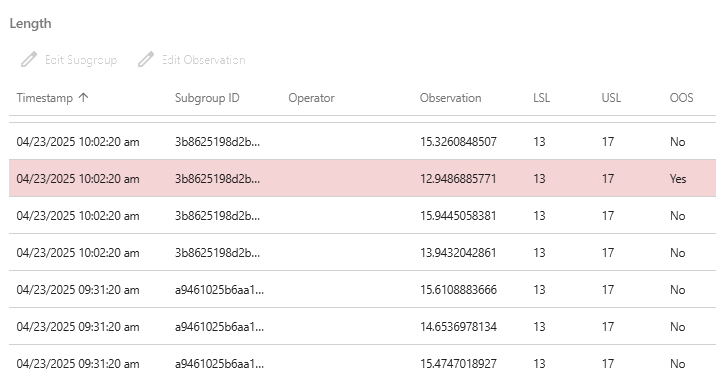Click the Timestamp column header text
The width and height of the screenshot is (716, 380).
45,98
